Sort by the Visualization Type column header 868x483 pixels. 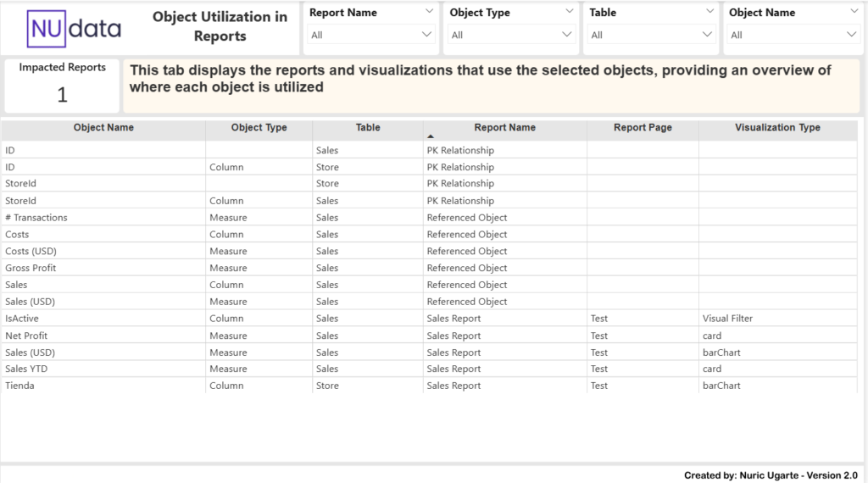[777, 128]
